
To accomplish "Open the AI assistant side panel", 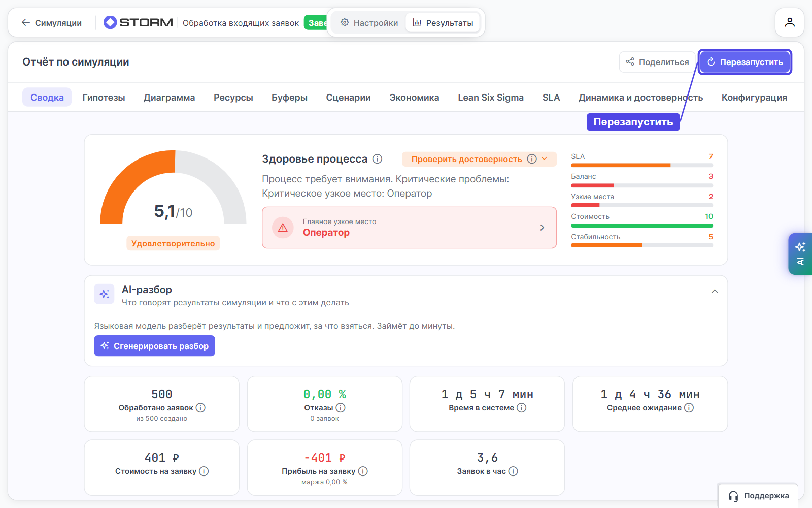I will [x=800, y=253].
